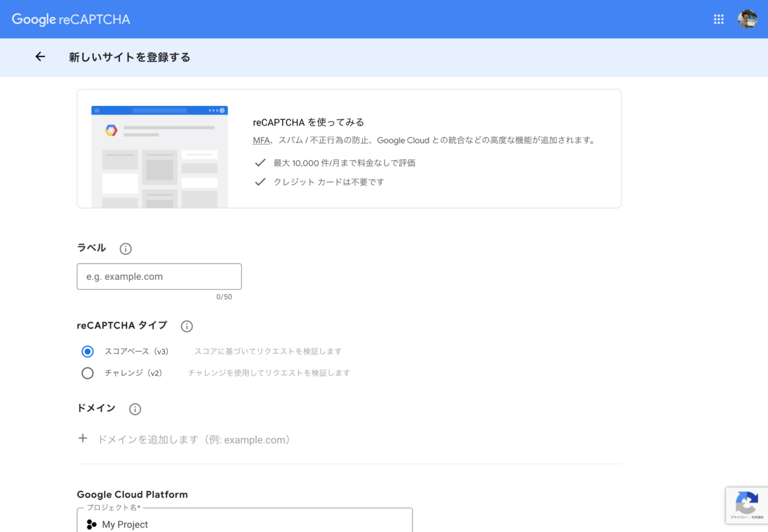Open the Google apps grid menu
768x532 pixels.
coord(719,19)
